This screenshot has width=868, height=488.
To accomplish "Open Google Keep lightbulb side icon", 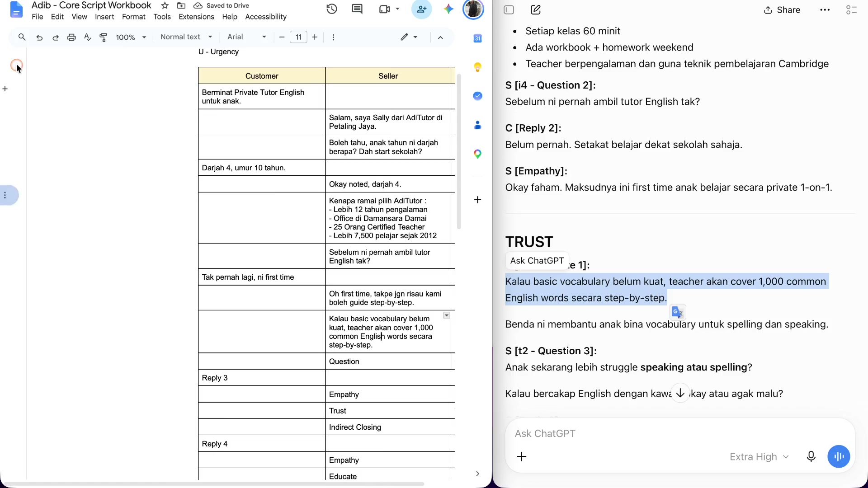I will click(477, 67).
